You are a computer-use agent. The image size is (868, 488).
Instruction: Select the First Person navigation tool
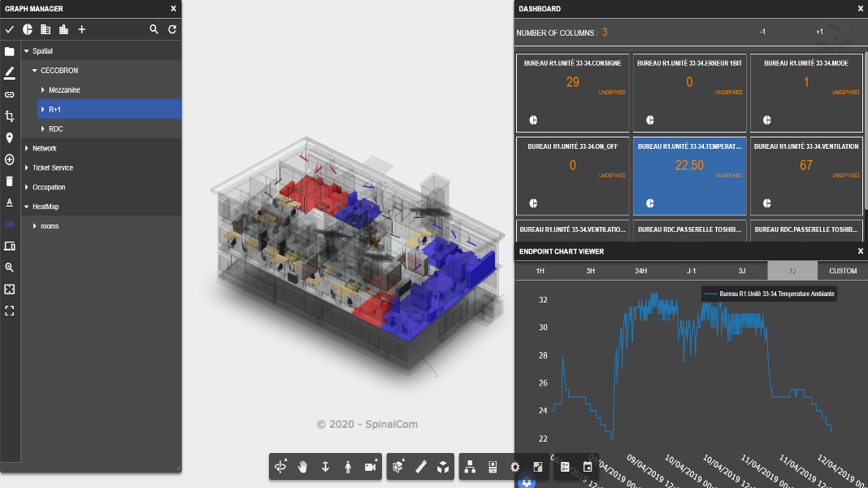click(348, 466)
